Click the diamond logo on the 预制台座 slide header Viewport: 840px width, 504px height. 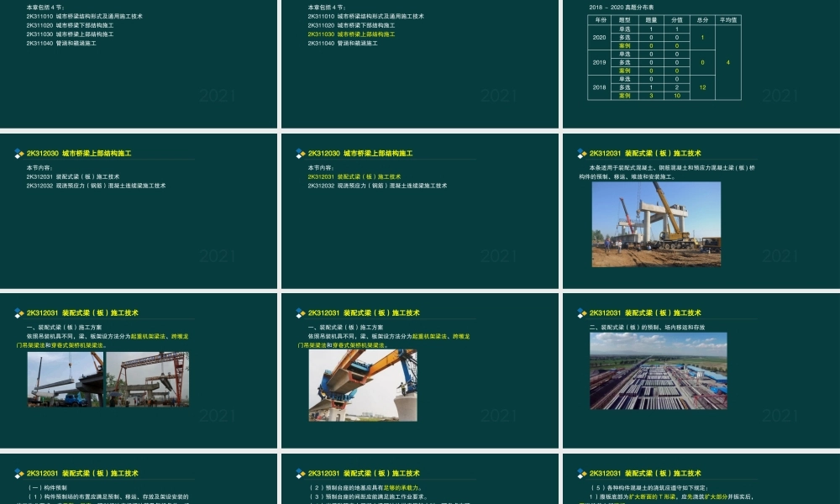[301, 474]
